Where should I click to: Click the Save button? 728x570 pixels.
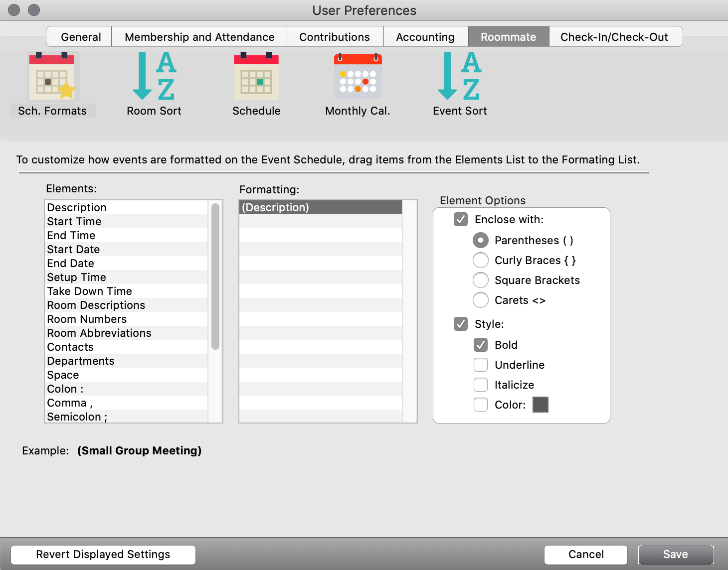(x=675, y=555)
